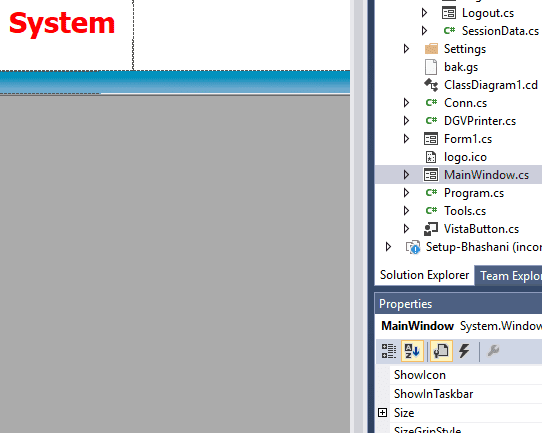
Task: Expand the MainWindow.cs tree node
Action: (x=406, y=175)
